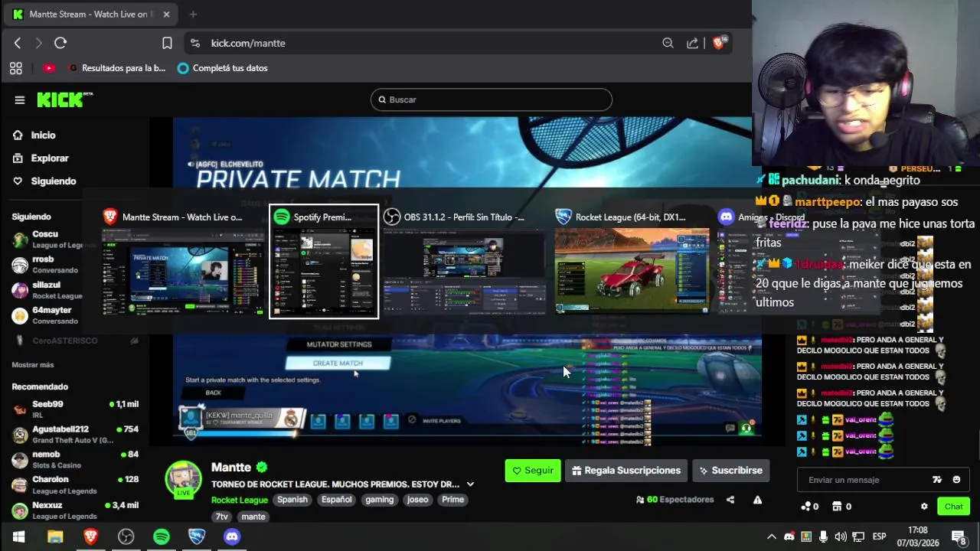
Task: Select the Rocket League window thumbnail in switcher
Action: click(632, 262)
